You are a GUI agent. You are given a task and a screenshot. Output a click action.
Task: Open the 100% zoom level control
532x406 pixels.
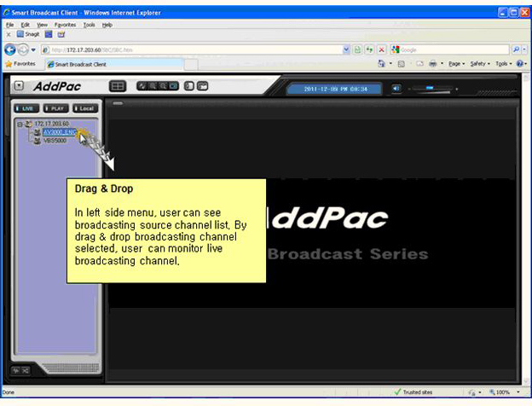[505, 392]
